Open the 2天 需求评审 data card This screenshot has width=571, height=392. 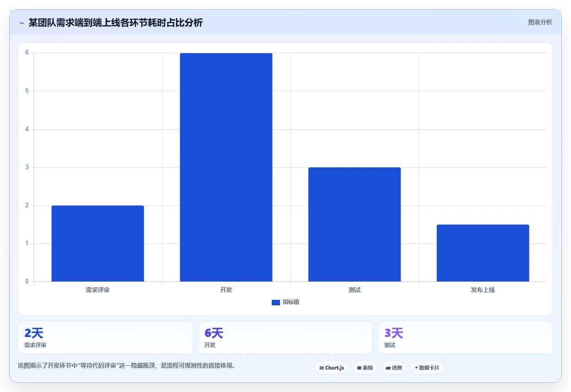pyautogui.click(x=105, y=337)
